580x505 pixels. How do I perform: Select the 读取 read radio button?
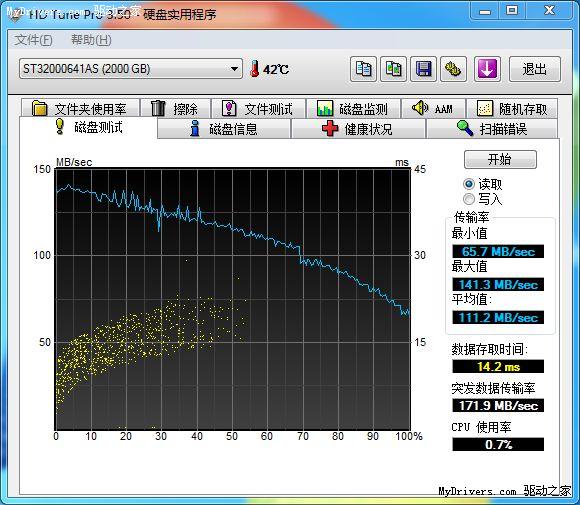pyautogui.click(x=469, y=184)
